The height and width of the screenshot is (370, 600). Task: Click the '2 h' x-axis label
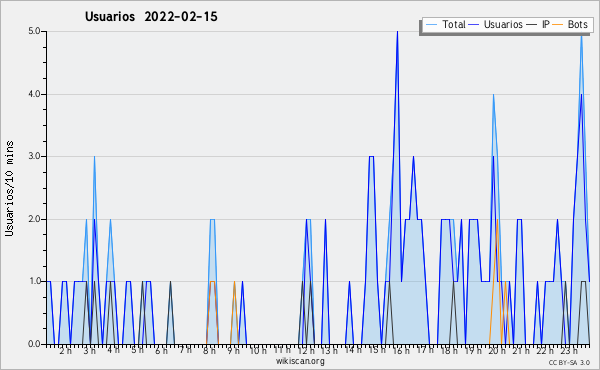point(65,351)
